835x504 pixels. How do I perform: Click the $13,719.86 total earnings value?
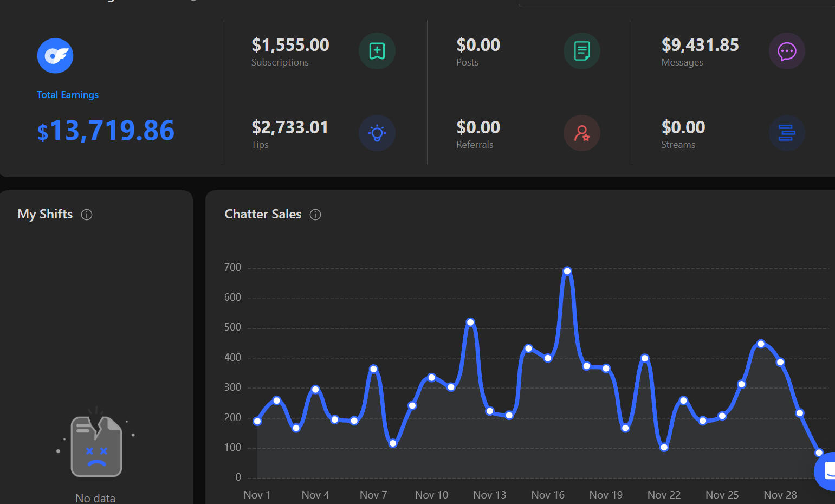[106, 131]
